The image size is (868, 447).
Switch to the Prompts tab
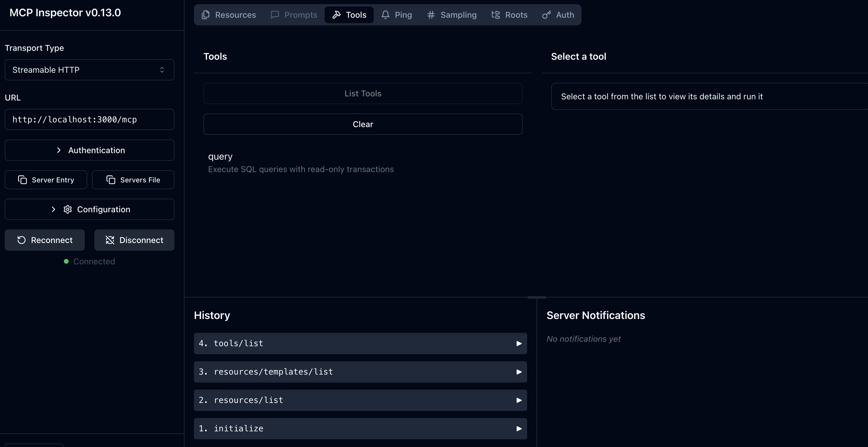(x=294, y=14)
